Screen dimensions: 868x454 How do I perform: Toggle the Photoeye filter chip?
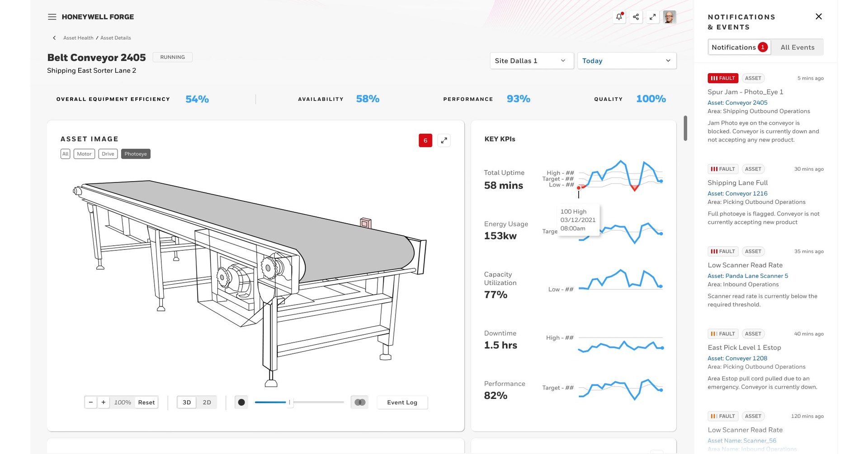point(136,154)
